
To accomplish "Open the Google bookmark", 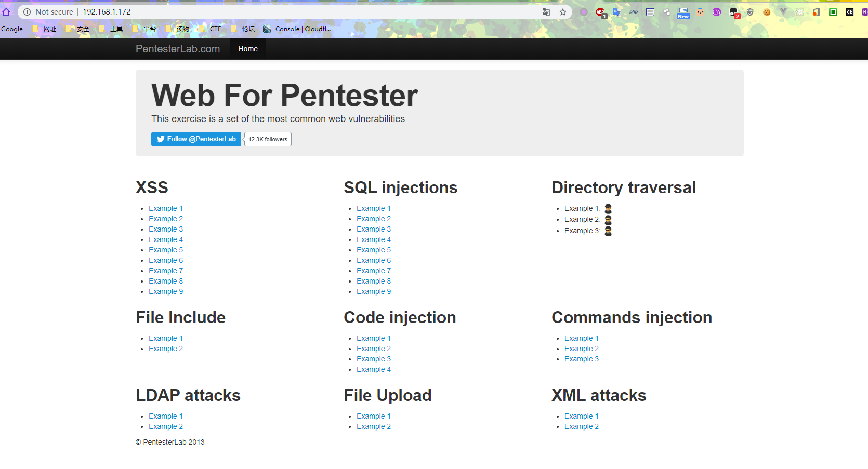I will [12, 29].
